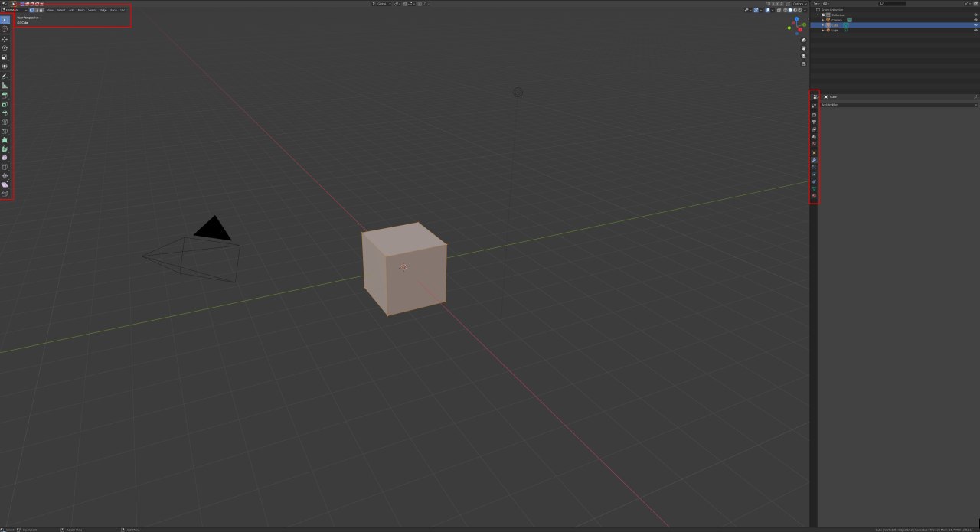
Task: Expand the Cube tree row
Action: (823, 24)
